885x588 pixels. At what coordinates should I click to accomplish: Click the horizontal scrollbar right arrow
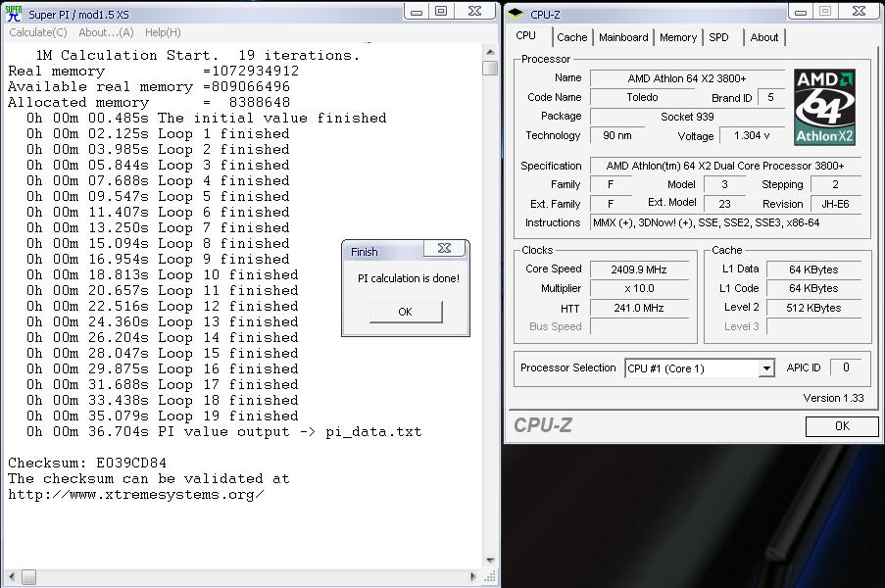(x=473, y=576)
